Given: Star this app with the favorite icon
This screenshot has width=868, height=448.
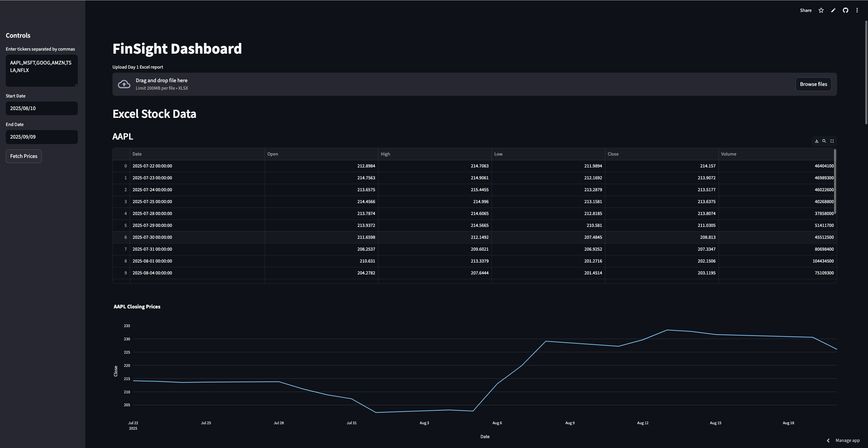Looking at the screenshot, I should click(821, 10).
